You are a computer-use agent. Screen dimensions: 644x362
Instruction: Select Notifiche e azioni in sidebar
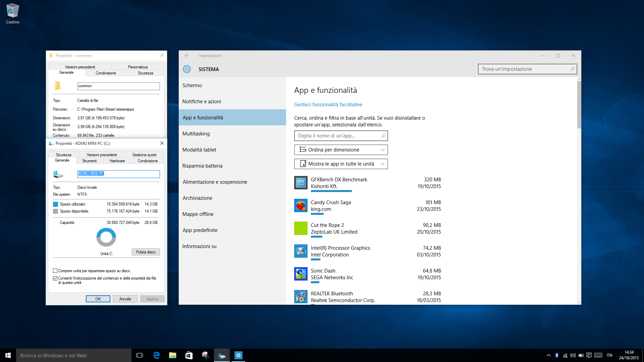click(x=232, y=102)
